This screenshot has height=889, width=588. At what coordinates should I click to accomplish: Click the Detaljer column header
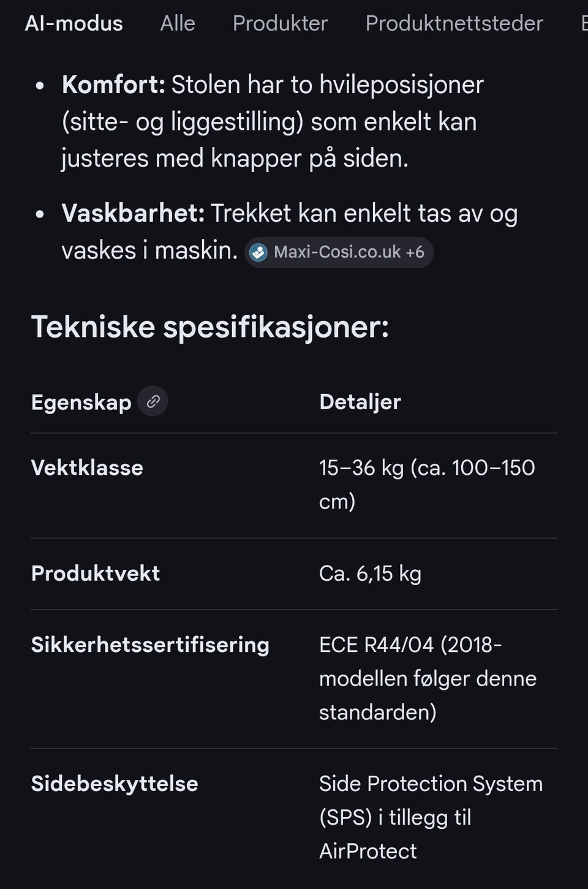360,402
